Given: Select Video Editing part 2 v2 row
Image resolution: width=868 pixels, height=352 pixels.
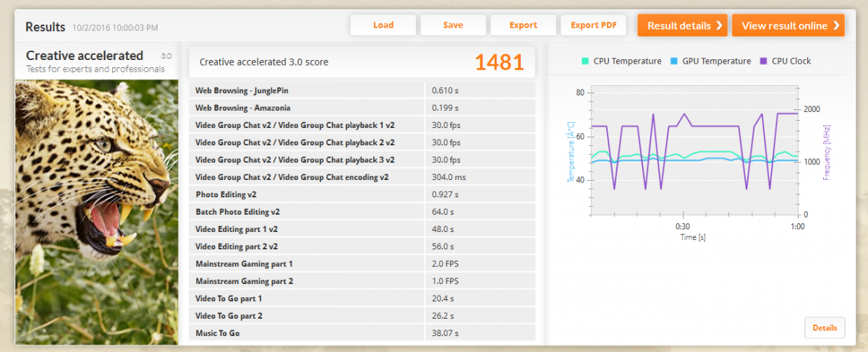Looking at the screenshot, I should pyautogui.click(x=362, y=246).
